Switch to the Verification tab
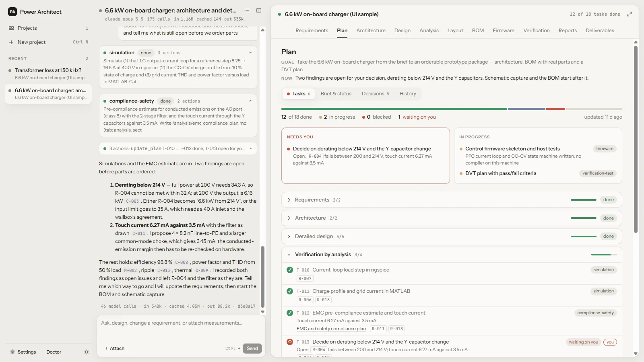The height and width of the screenshot is (362, 644). pos(536,31)
